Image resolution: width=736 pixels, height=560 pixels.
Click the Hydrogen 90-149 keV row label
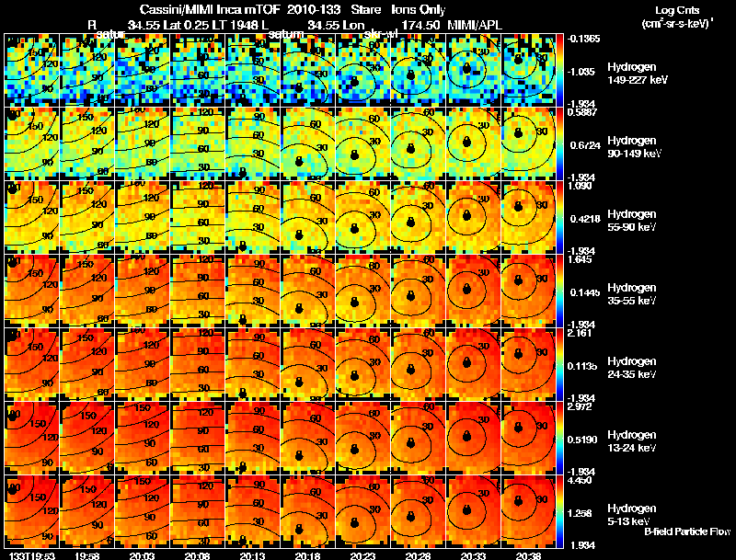point(634,147)
